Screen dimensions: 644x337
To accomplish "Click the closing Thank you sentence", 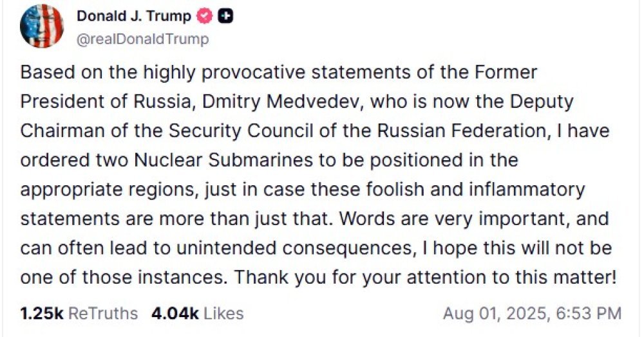I will click(426, 278).
